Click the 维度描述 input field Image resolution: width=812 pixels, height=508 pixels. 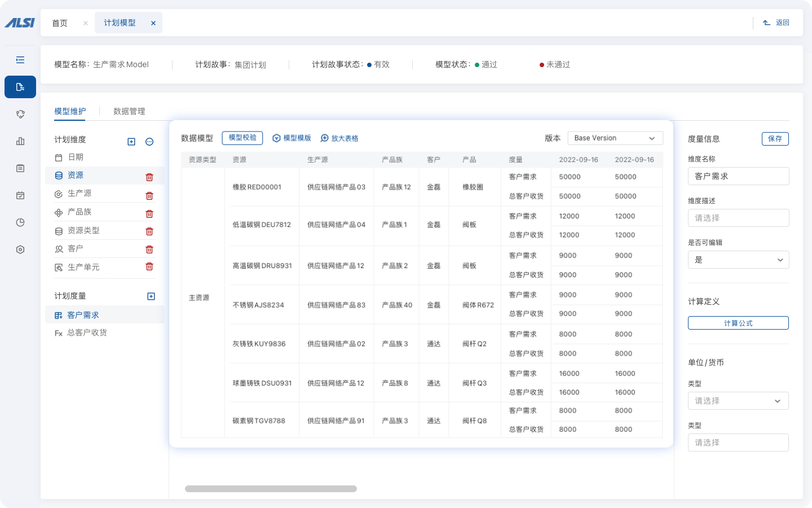point(738,218)
